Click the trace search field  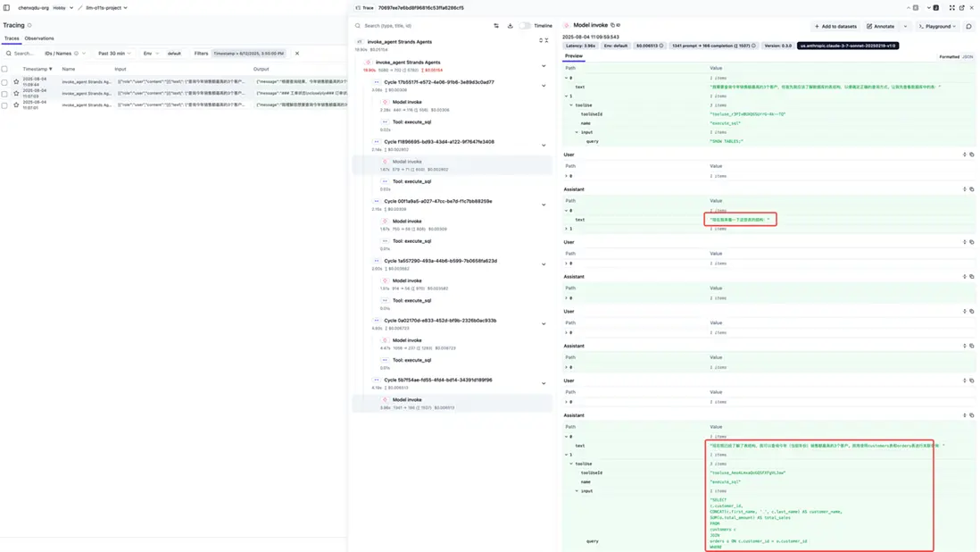[x=419, y=26]
